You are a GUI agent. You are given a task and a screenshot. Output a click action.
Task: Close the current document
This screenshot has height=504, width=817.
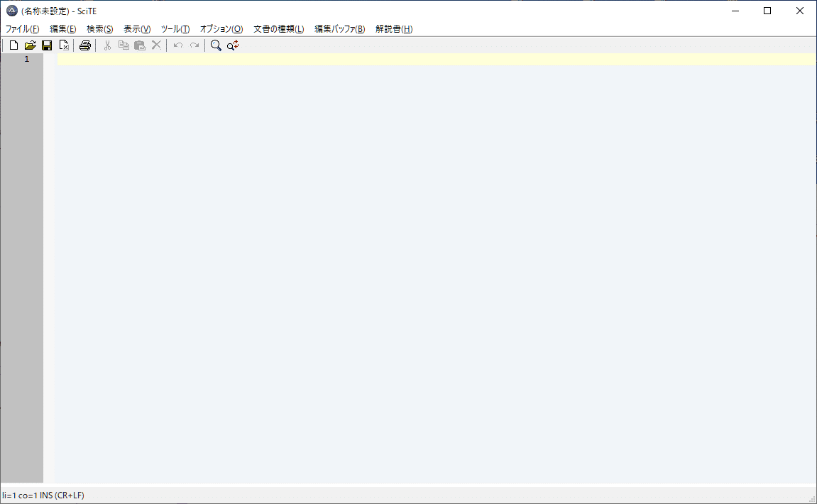coord(64,45)
